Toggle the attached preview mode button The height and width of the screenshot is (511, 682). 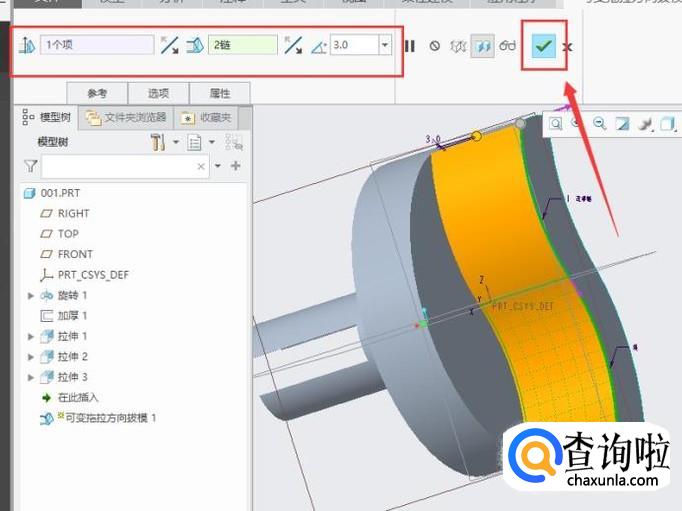(483, 46)
